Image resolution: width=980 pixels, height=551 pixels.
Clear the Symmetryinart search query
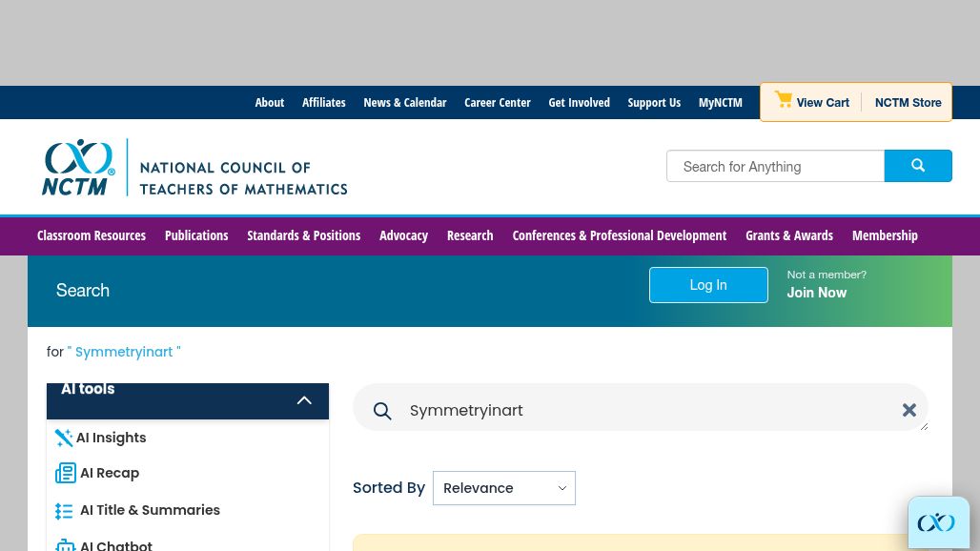pyautogui.click(x=909, y=410)
